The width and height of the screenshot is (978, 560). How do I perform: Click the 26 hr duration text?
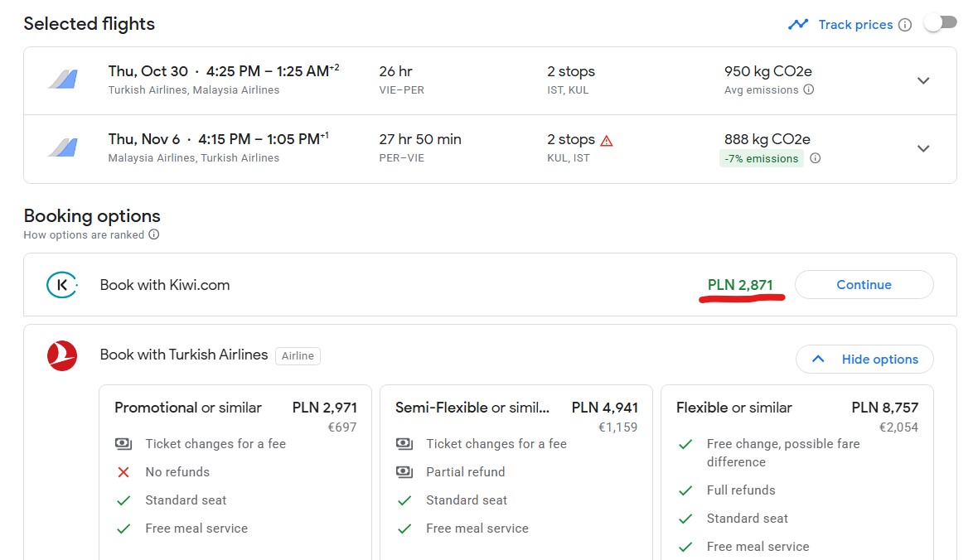point(395,71)
